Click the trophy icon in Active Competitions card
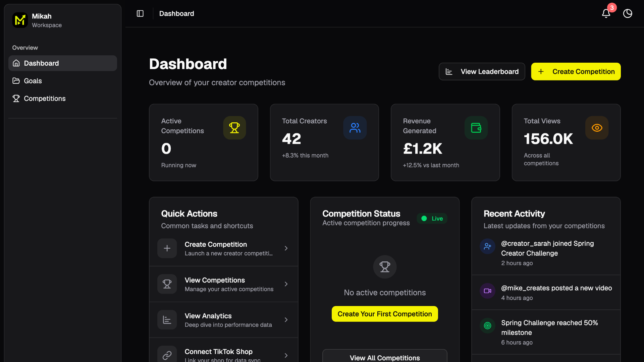The width and height of the screenshot is (644, 362). click(234, 128)
